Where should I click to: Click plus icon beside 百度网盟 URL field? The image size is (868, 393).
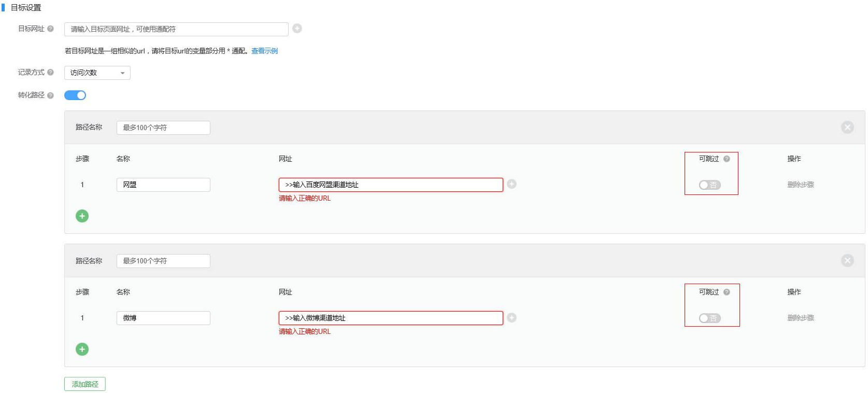(511, 184)
